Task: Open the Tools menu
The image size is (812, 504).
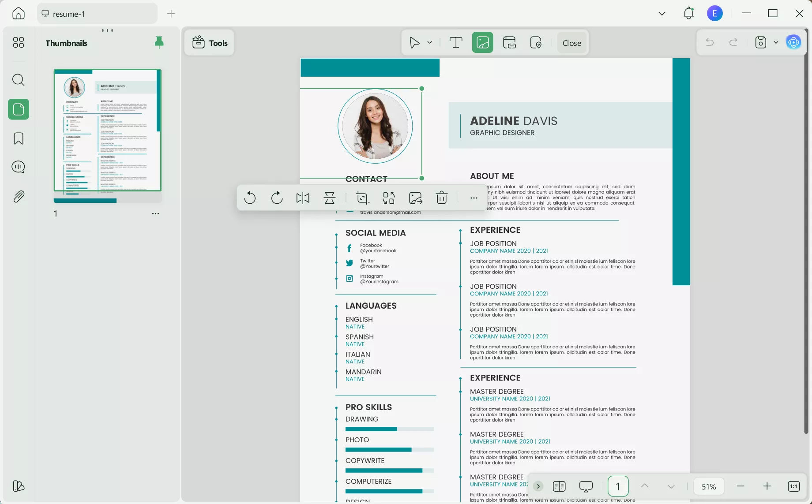Action: (209, 42)
